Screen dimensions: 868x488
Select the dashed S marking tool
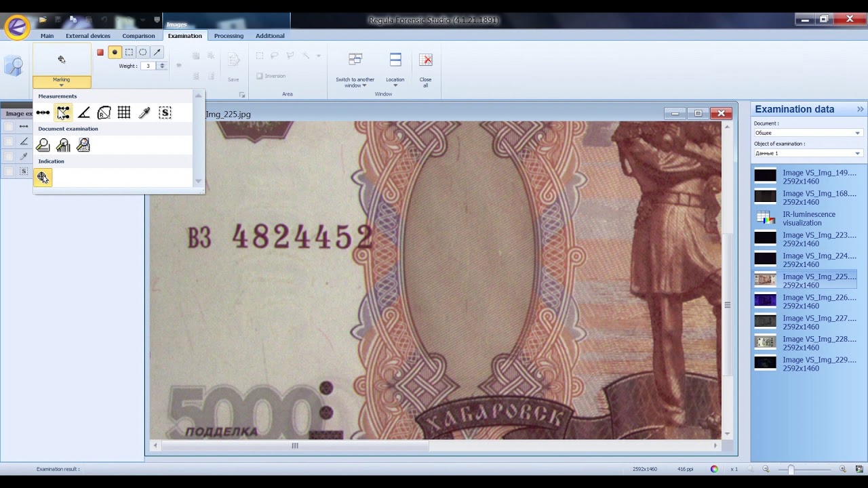click(165, 113)
